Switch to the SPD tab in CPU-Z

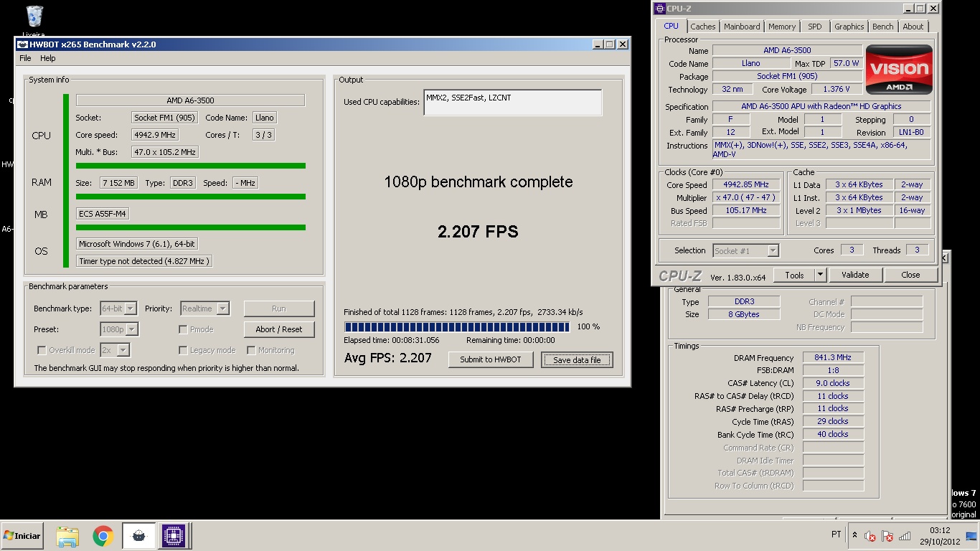coord(815,27)
